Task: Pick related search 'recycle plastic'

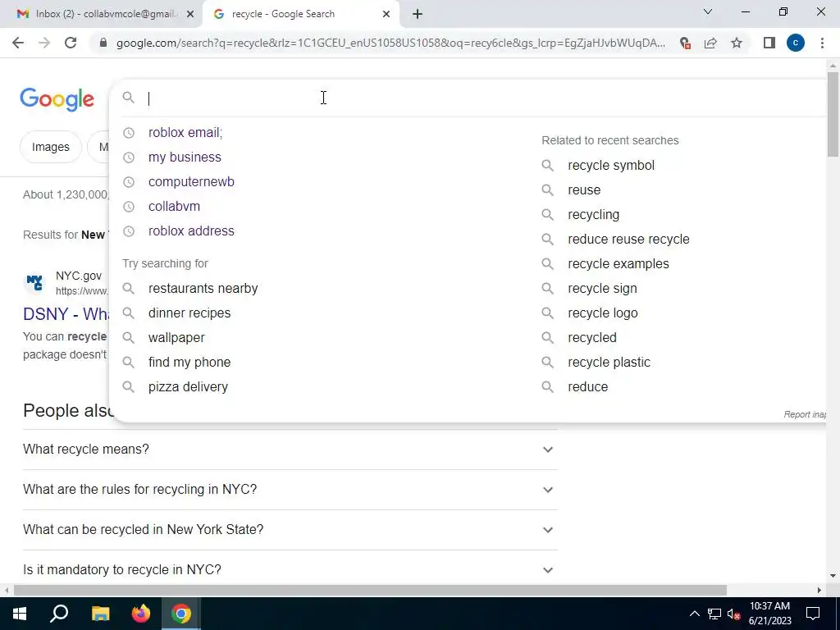Action: coord(609,363)
